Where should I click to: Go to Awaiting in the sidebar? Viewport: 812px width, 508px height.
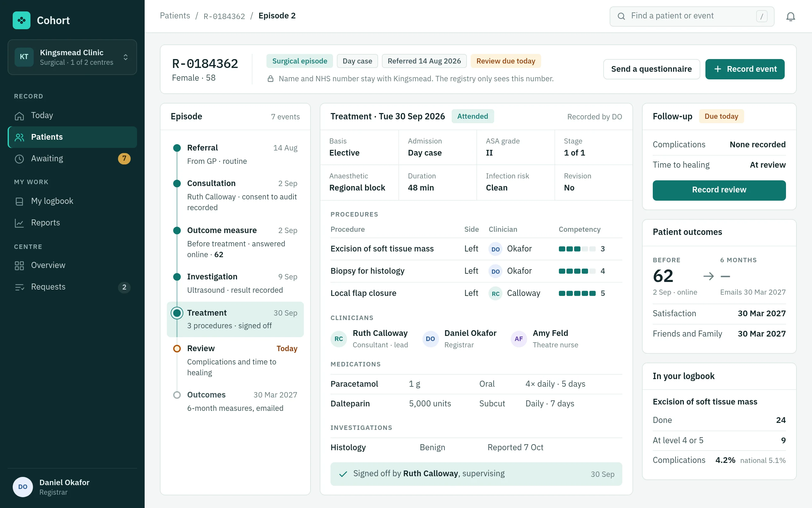pyautogui.click(x=72, y=158)
